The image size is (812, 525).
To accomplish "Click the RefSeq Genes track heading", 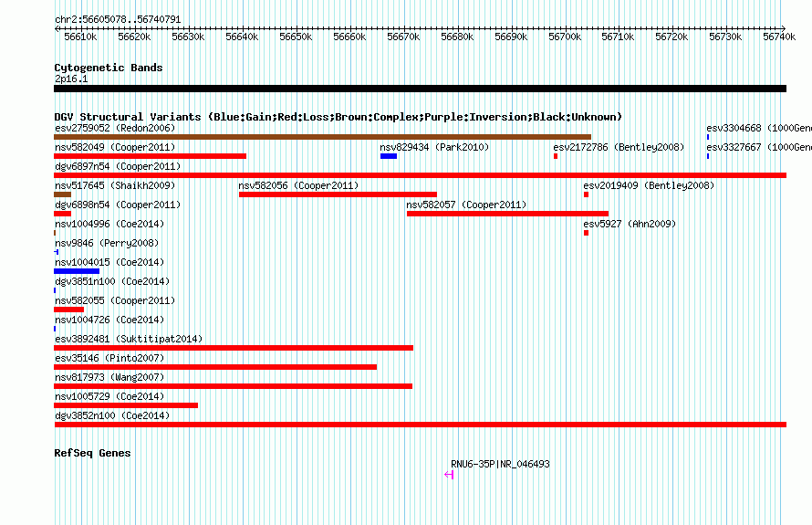I will click(92, 453).
